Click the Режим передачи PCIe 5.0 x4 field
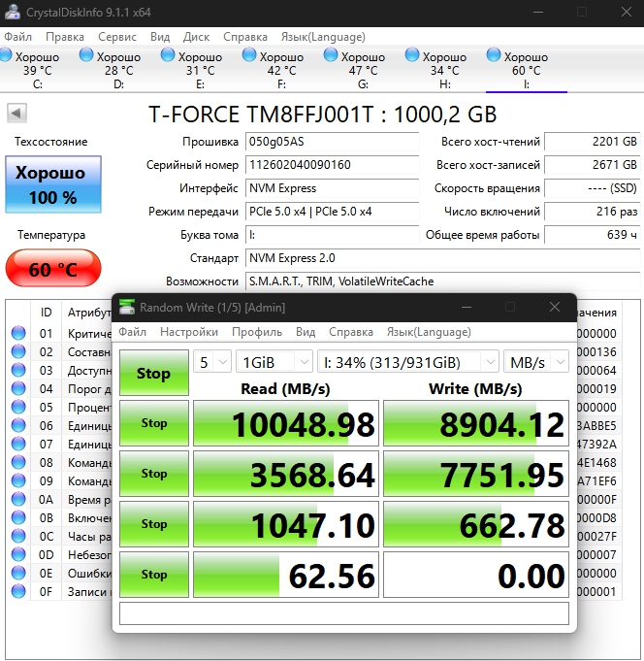 coord(332,212)
